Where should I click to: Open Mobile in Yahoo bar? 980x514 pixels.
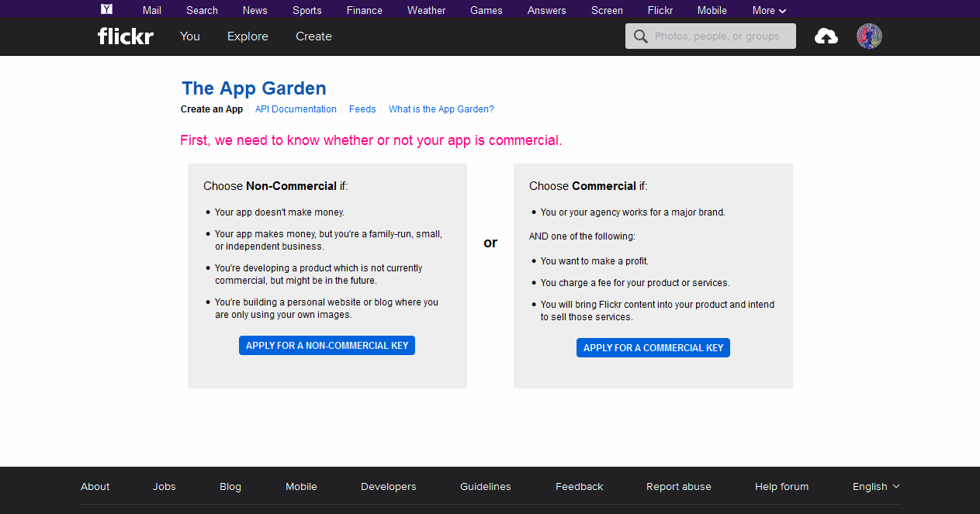[712, 10]
